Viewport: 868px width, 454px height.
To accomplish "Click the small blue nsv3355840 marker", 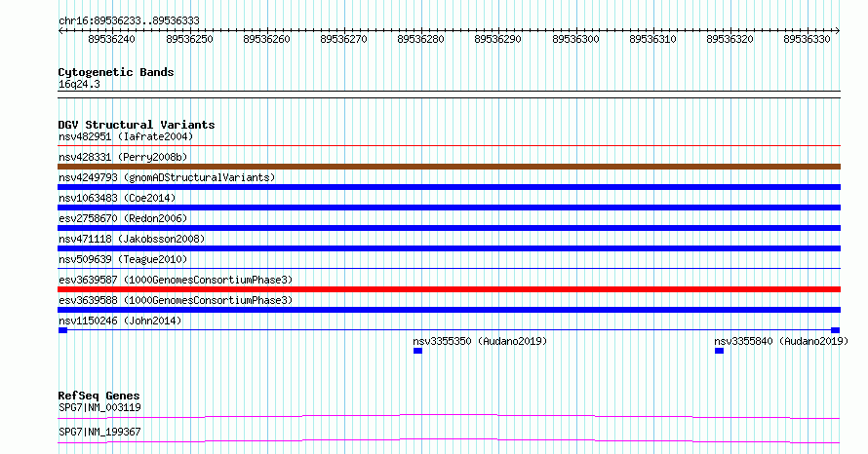I will pyautogui.click(x=719, y=351).
